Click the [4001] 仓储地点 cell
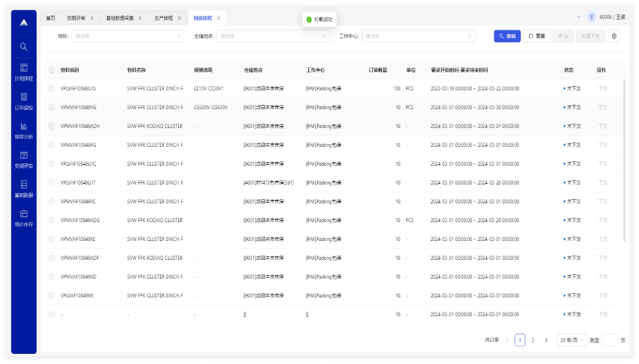This screenshot has width=639, height=364. tap(268, 182)
